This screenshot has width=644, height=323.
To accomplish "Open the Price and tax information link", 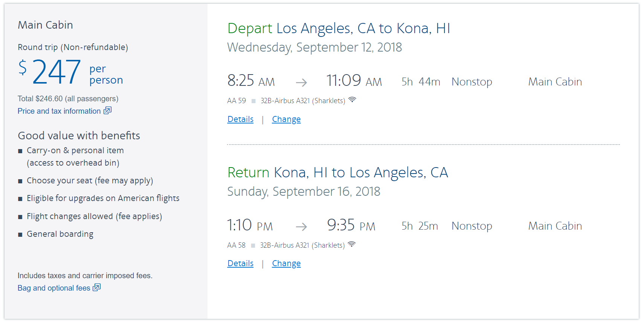I will 59,111.
